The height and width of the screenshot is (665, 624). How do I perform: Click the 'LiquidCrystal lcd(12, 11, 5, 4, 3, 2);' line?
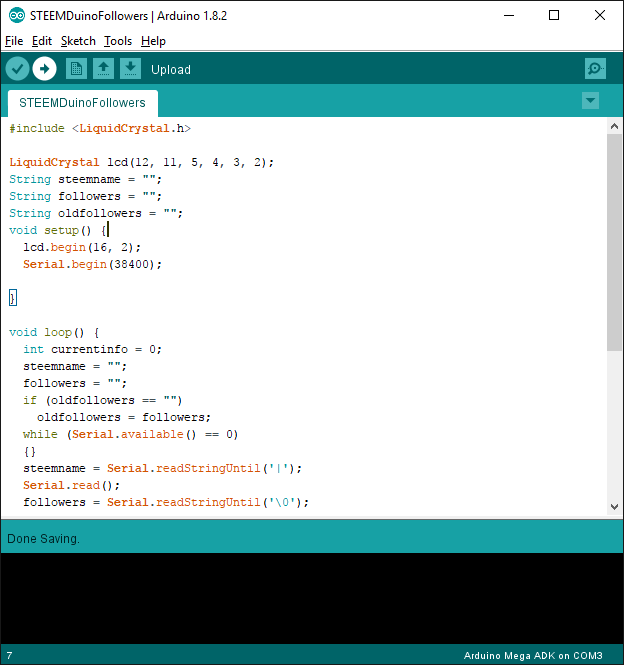142,162
